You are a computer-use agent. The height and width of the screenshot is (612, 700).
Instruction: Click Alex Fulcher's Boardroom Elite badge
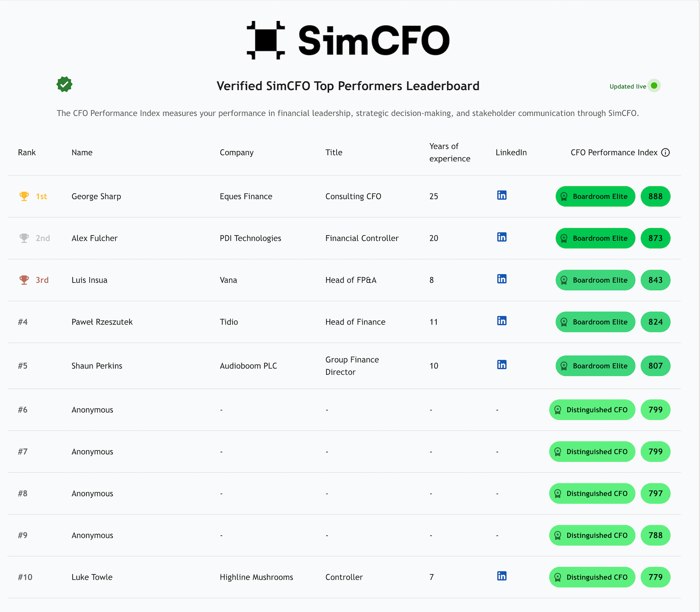(595, 238)
